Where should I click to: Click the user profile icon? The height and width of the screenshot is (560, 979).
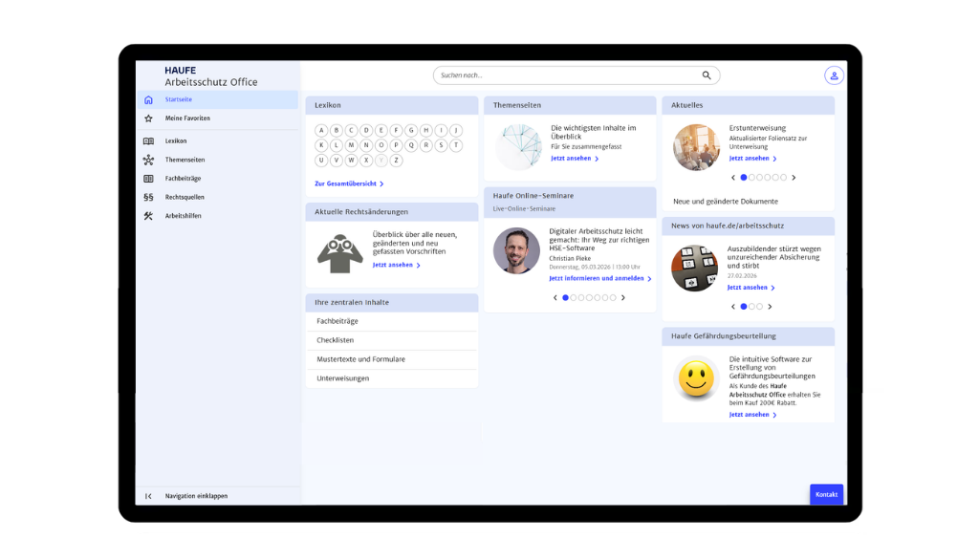[834, 75]
